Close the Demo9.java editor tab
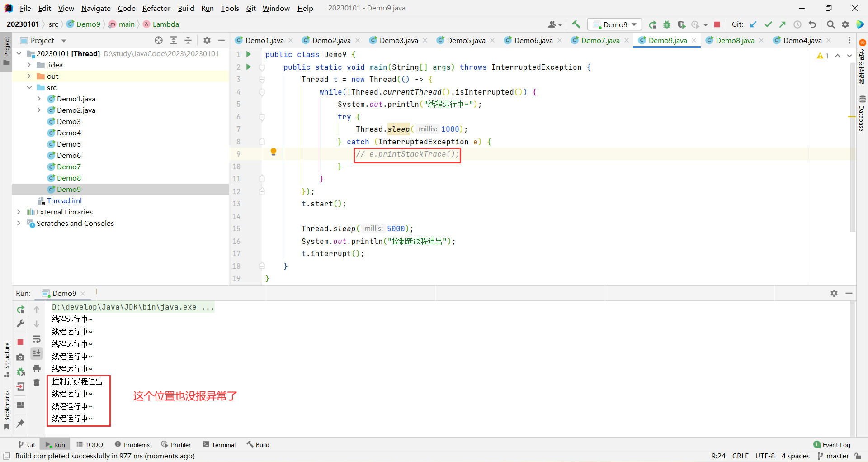Screen dimensions: 868x462 pyautogui.click(x=694, y=40)
